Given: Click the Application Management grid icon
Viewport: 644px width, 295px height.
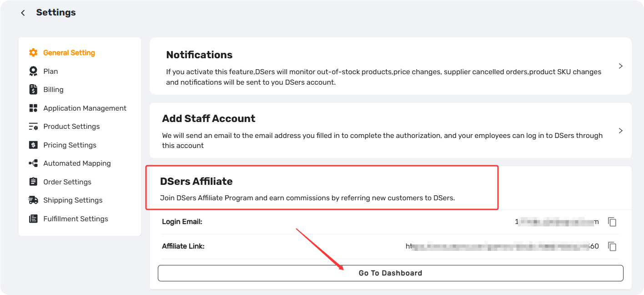Looking at the screenshot, I should coord(33,108).
